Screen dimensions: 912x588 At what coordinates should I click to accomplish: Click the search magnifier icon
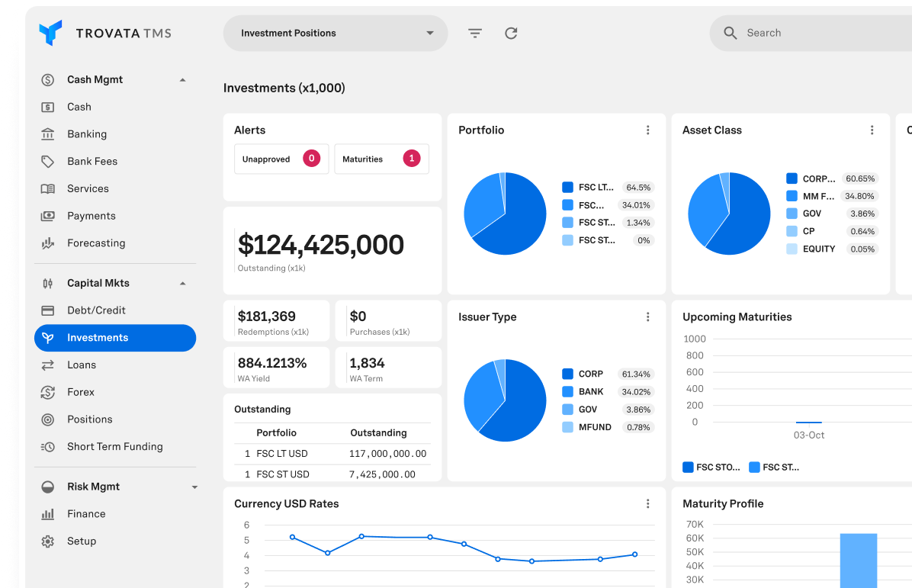pyautogui.click(x=730, y=34)
